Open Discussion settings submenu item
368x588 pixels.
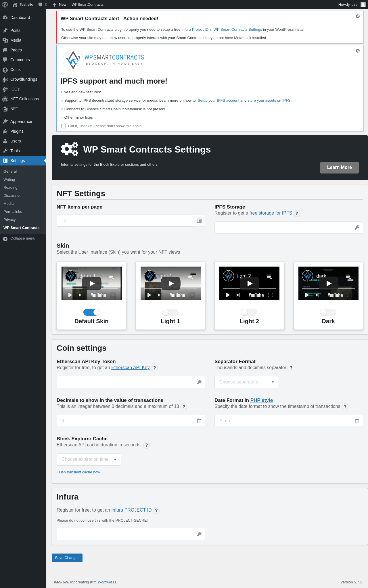click(x=12, y=196)
